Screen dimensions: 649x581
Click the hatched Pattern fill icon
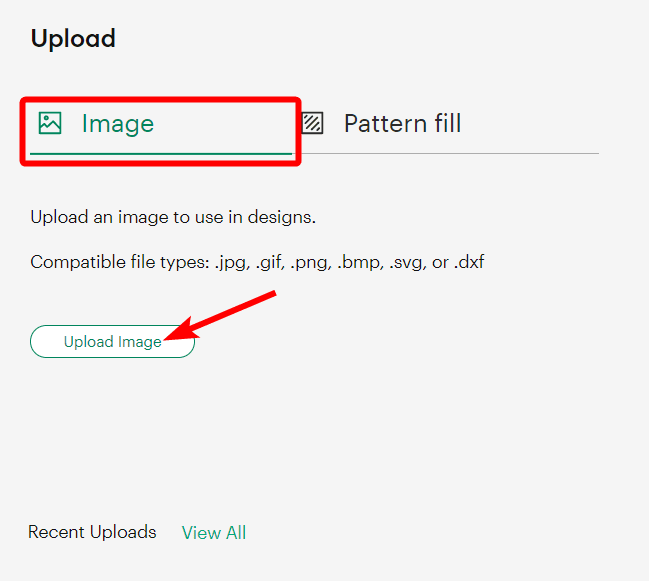313,123
